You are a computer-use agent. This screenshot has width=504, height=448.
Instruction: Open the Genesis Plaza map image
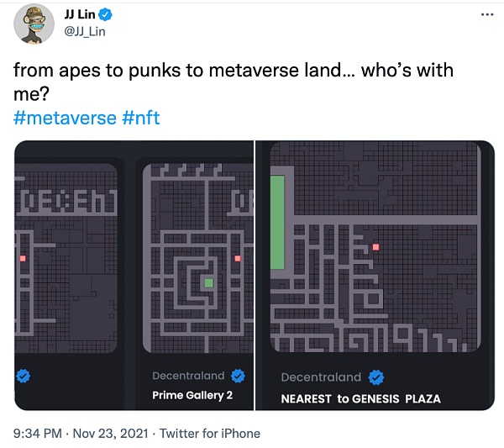coord(374,252)
